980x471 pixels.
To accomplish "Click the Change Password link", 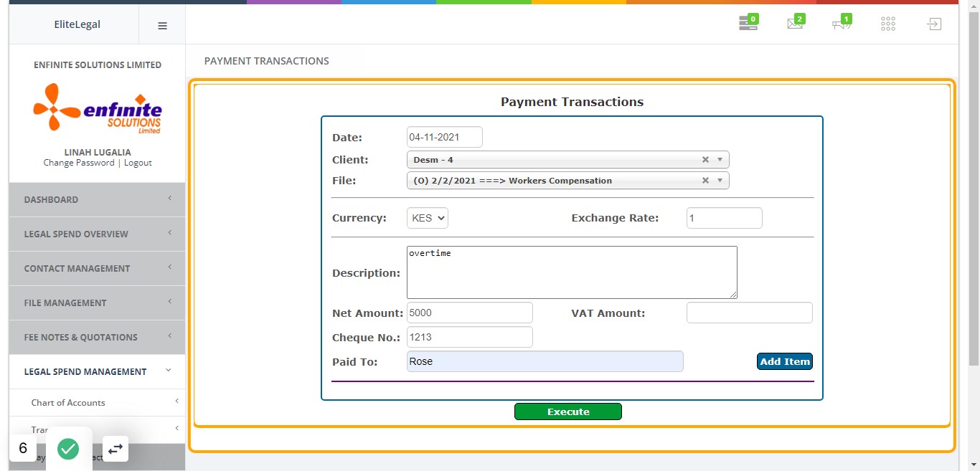I will pyautogui.click(x=79, y=163).
